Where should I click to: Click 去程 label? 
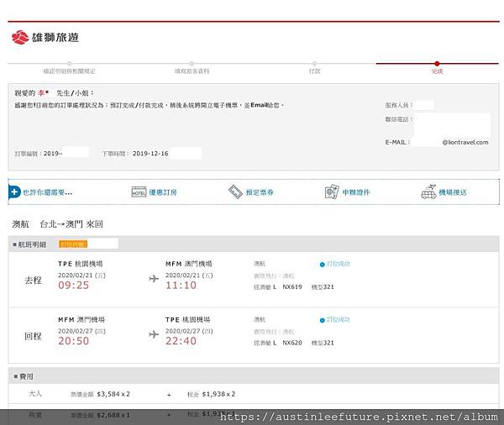[x=33, y=281]
